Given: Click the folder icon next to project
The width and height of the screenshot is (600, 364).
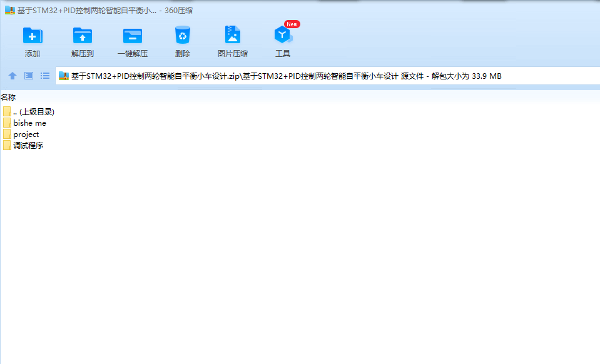Looking at the screenshot, I should point(7,134).
